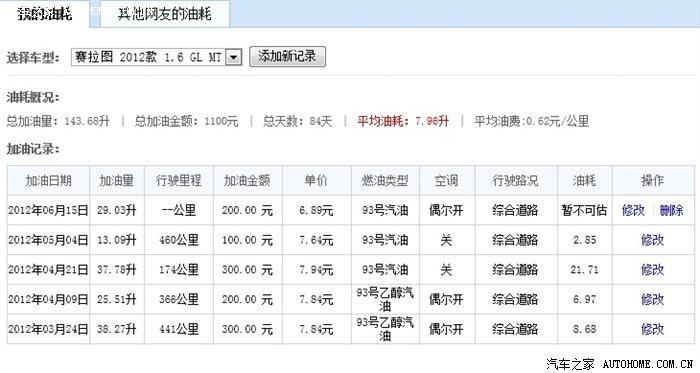Click the dropdown arrow beside 1.6 GL MT
700x373 pixels.
coord(233,57)
